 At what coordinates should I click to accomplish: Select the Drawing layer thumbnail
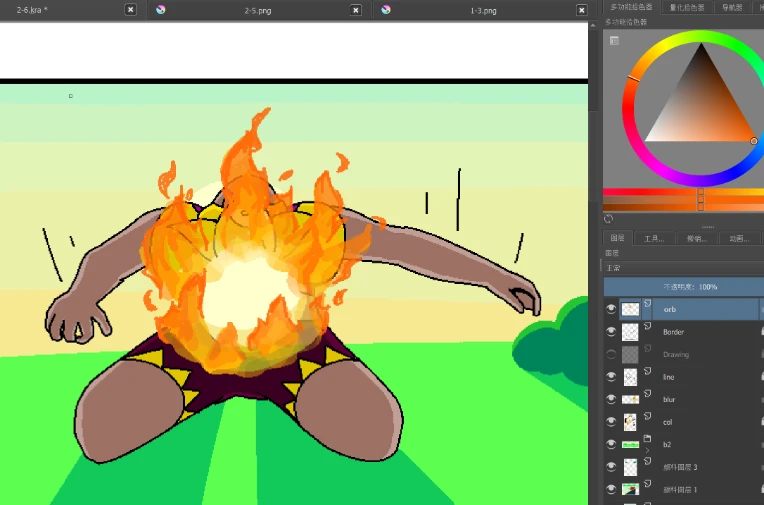point(630,354)
